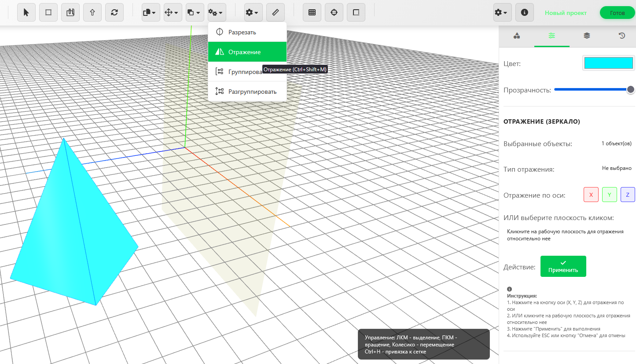Open the cyan Цвет color swatch
Viewport: 636px width, 364px height.
[609, 63]
